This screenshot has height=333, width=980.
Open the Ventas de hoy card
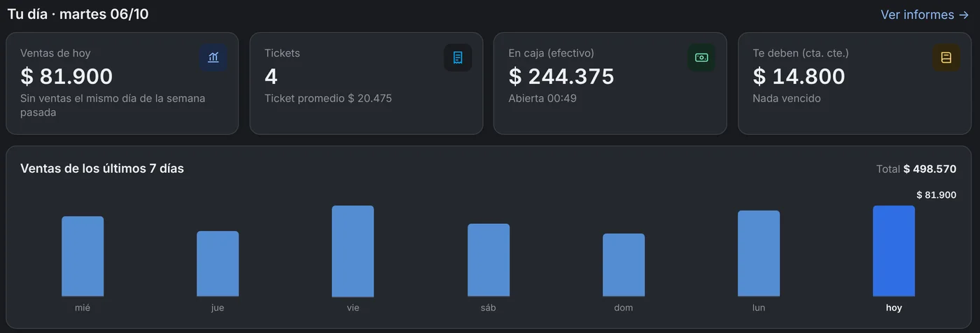122,83
